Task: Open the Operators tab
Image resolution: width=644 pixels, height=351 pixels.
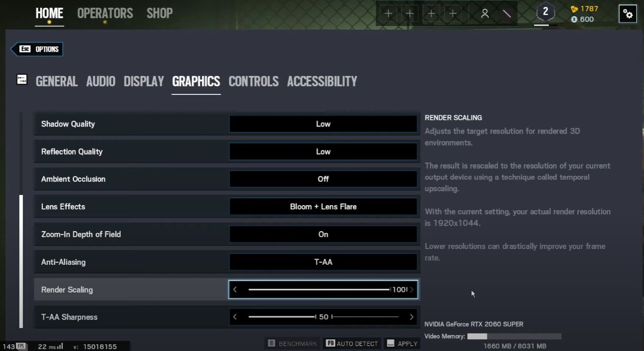Action: coord(105,13)
